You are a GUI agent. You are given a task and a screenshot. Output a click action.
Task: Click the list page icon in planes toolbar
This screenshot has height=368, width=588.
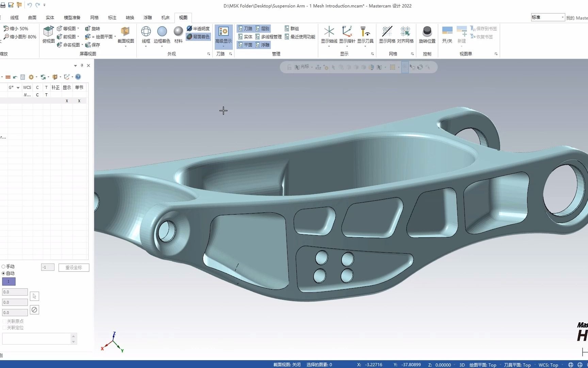23,77
